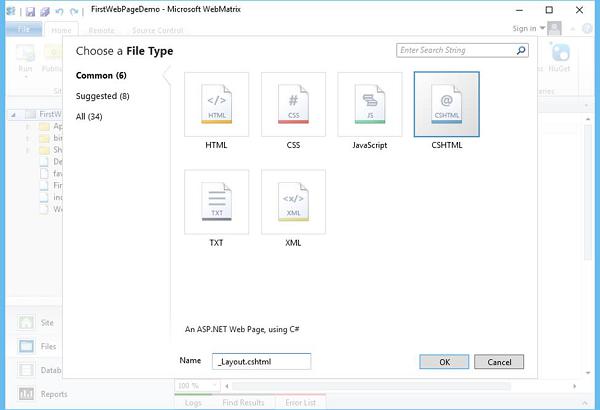Click the Save All icon in title bar
The image size is (600, 410).
(x=45, y=11)
